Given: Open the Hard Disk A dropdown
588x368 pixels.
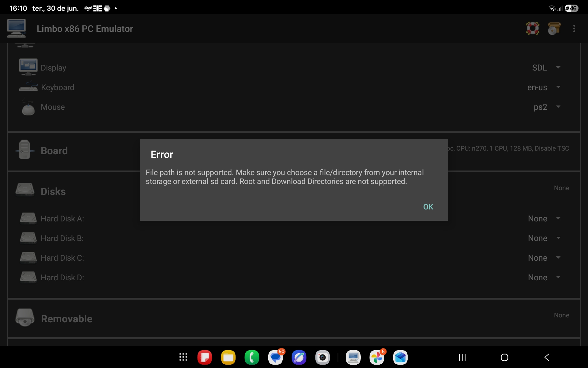Looking at the screenshot, I should pos(544,219).
